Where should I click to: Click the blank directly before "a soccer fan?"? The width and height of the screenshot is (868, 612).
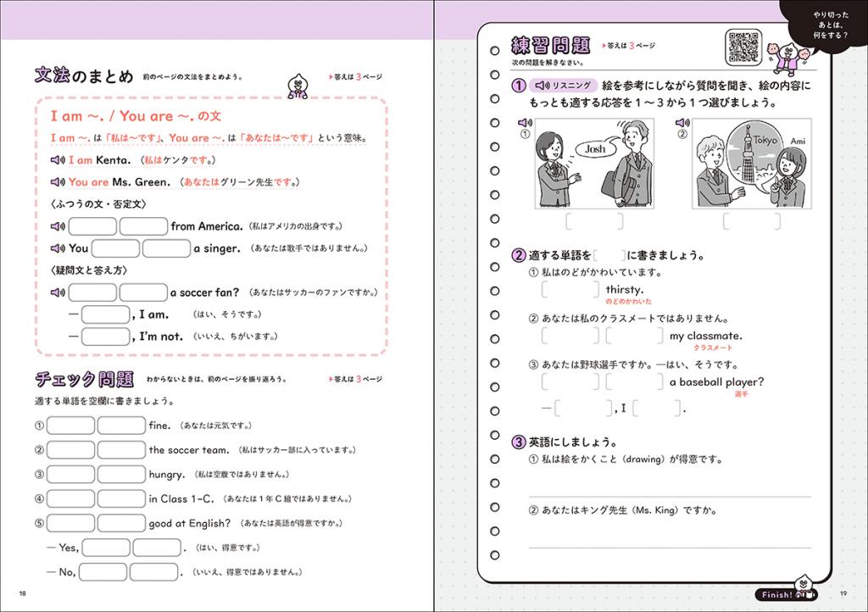[x=143, y=292]
